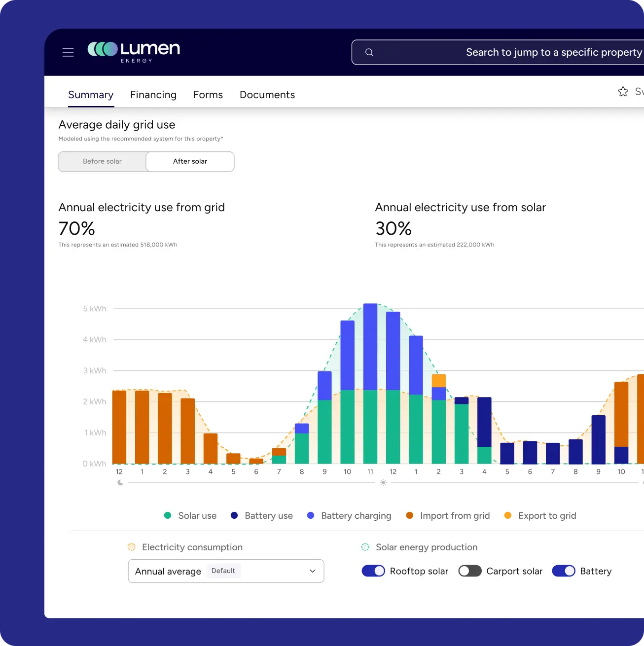
Task: Switch to the Financing tab
Action: click(153, 95)
